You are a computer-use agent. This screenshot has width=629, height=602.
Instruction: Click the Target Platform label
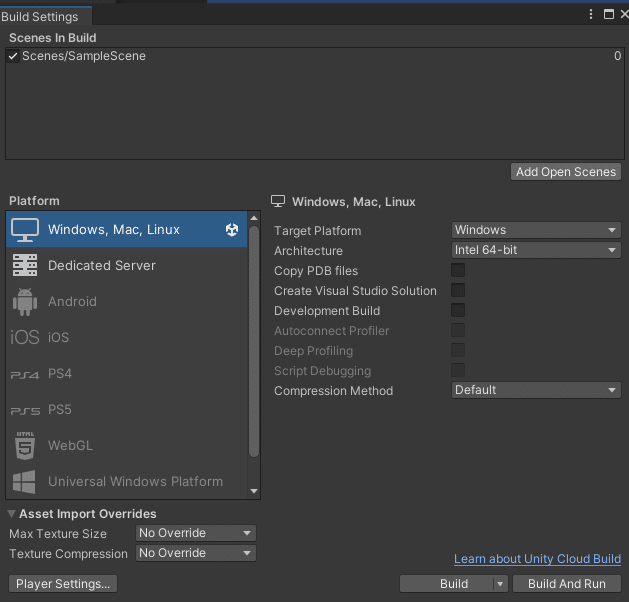click(318, 231)
